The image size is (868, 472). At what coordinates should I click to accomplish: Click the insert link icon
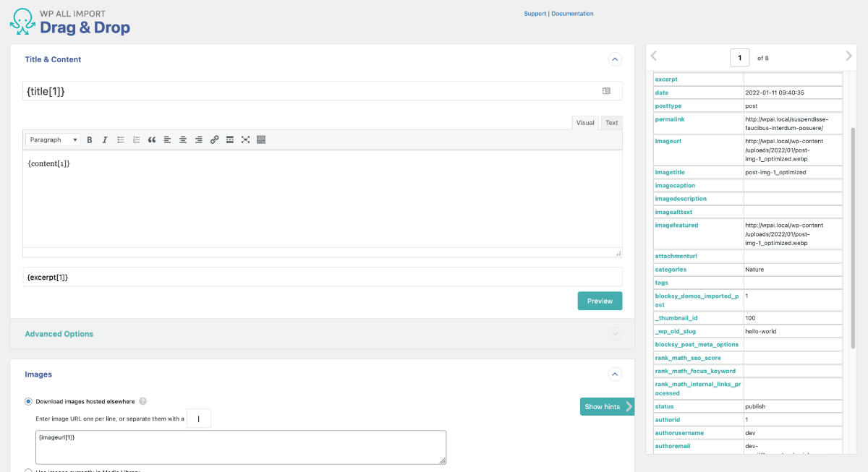[x=214, y=140]
